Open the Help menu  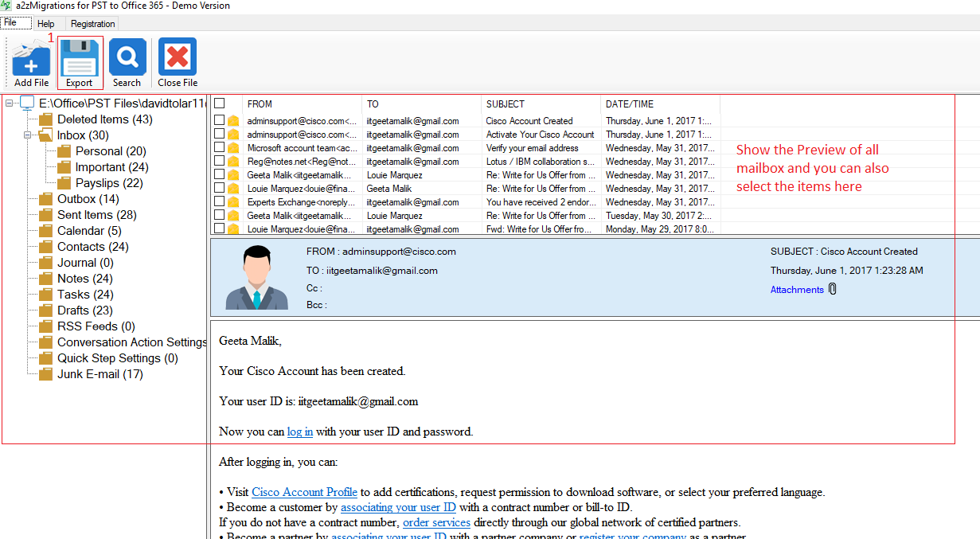tap(45, 24)
